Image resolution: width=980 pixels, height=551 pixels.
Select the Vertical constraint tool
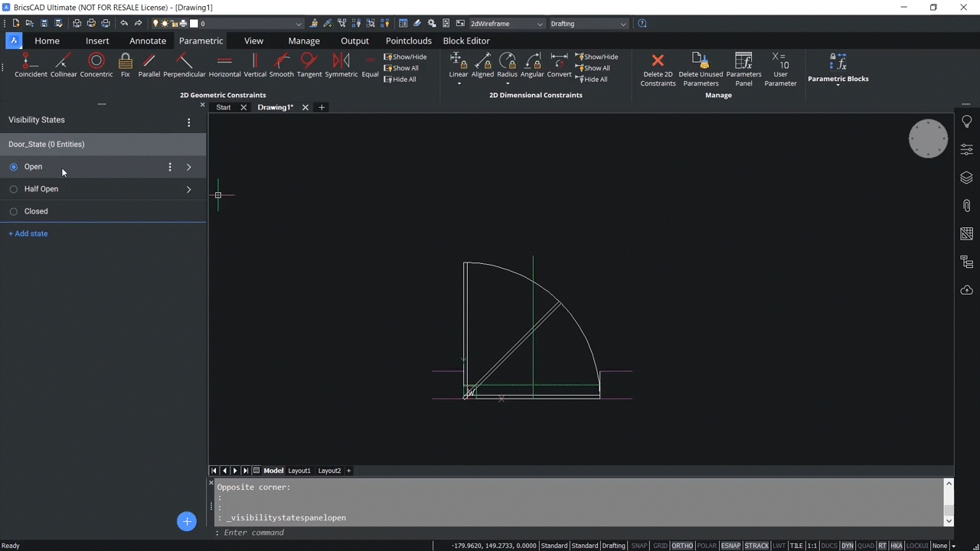pyautogui.click(x=255, y=65)
